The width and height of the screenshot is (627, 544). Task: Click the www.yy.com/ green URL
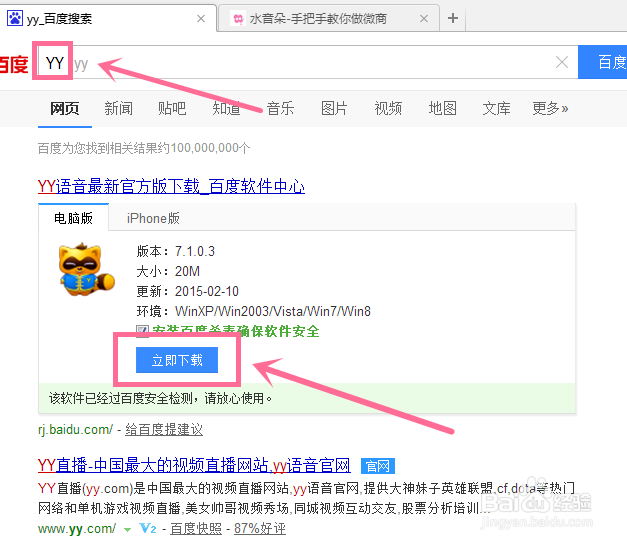coord(77,529)
